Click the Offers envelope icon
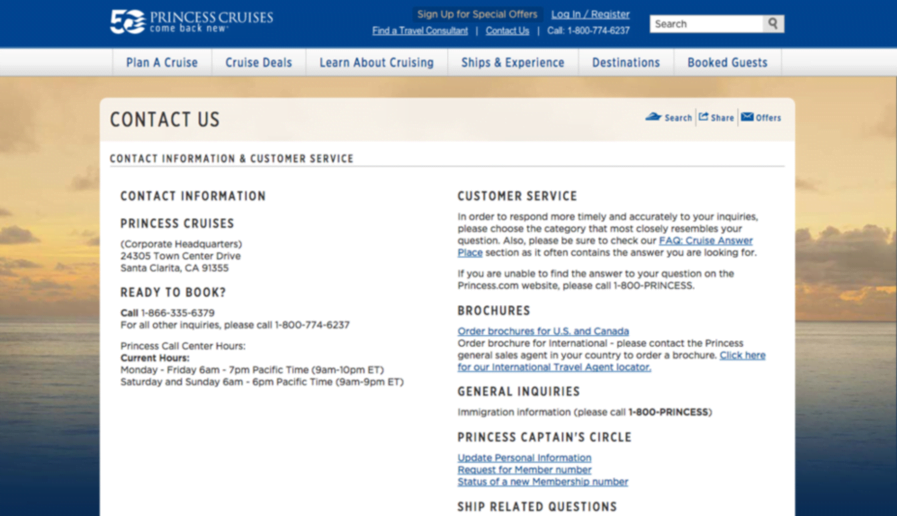 click(747, 117)
